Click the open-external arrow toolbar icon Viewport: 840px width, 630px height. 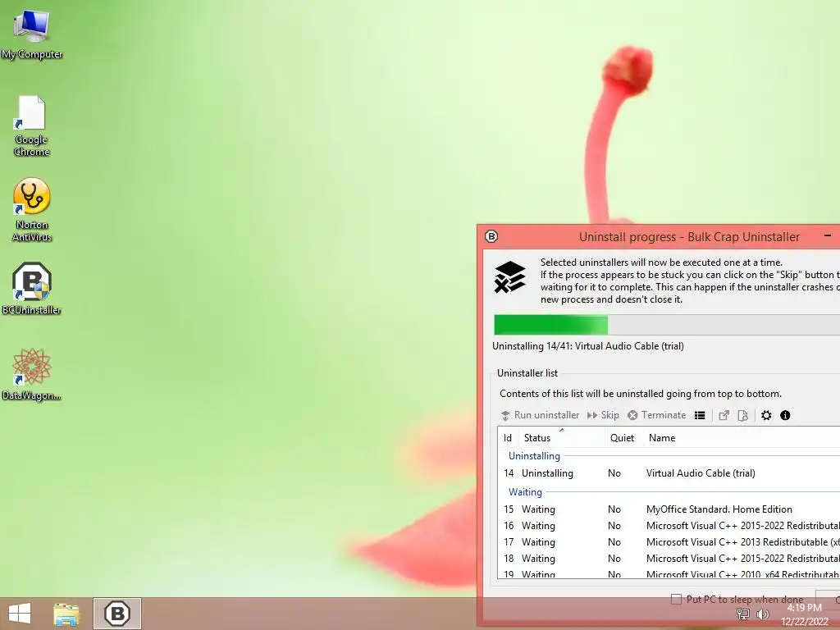point(724,415)
